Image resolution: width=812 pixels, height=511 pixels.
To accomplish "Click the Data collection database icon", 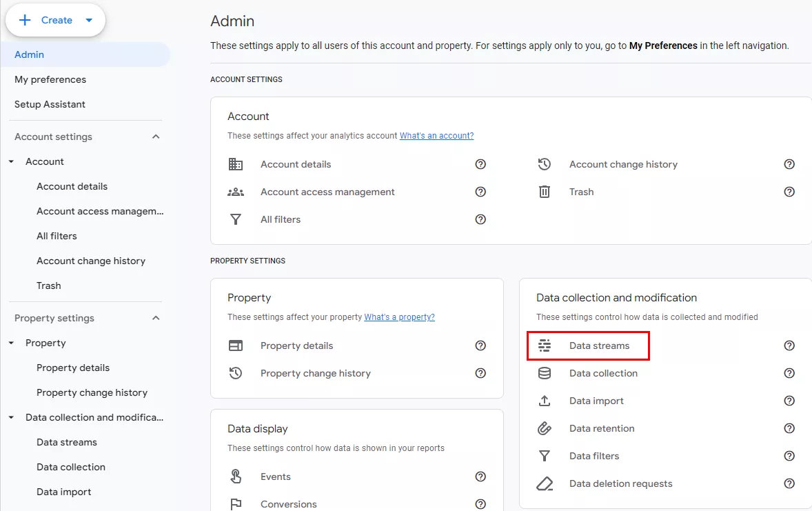I will [x=545, y=373].
